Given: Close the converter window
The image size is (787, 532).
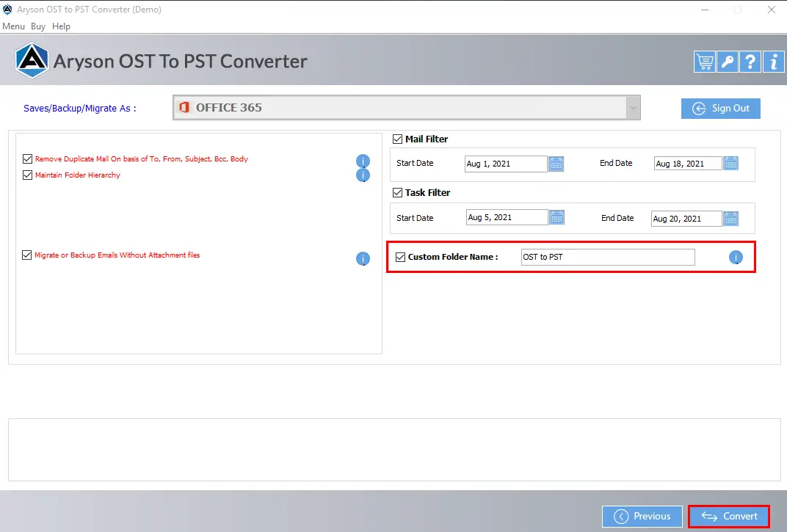Looking at the screenshot, I should point(772,10).
